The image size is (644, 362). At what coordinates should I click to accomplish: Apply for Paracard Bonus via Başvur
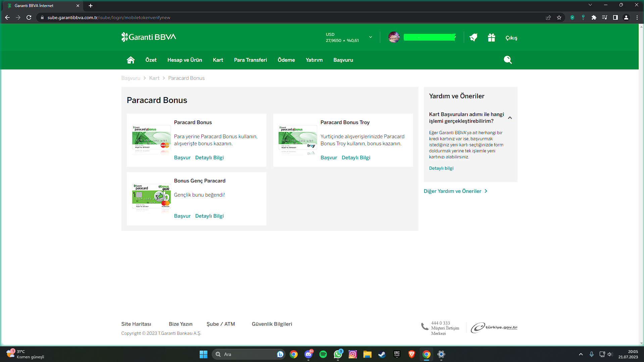[182, 158]
